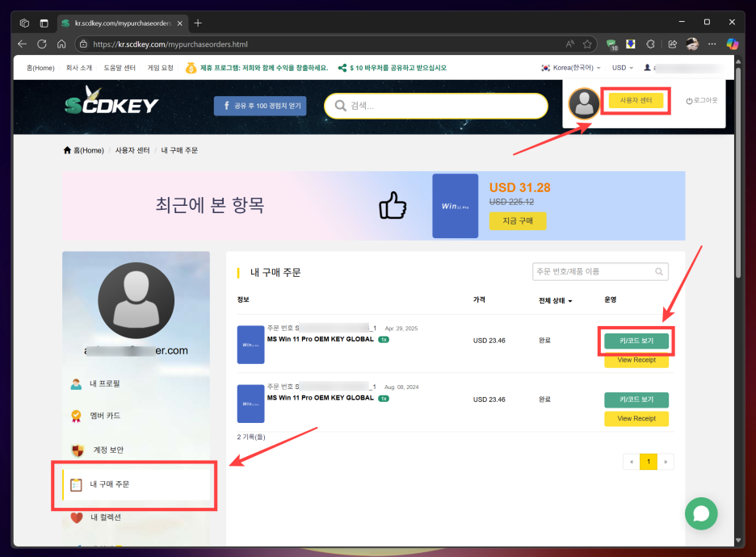The image size is (756, 557).
Task: View Receipt for Apr 29, 2025 order
Action: (x=636, y=360)
